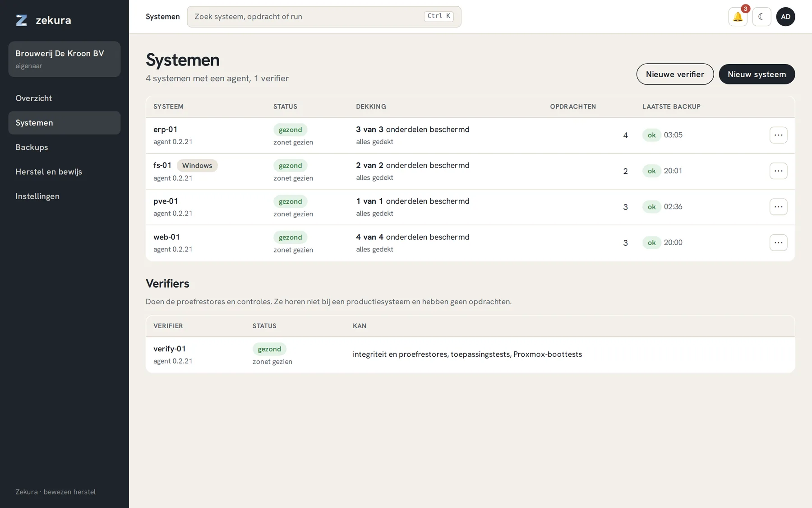Viewport: 812px width, 508px height.
Task: Click the Nieuw systeem button
Action: coord(757,74)
